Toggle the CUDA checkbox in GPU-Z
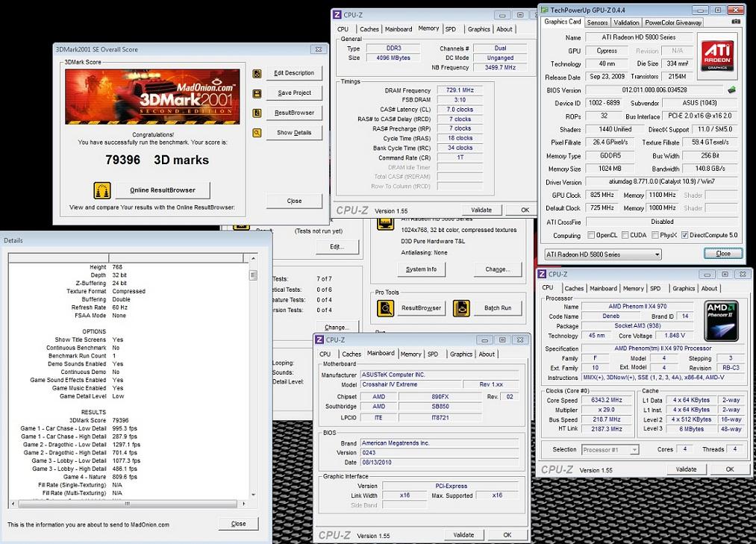Viewport: 756px width, 544px height. pyautogui.click(x=625, y=235)
